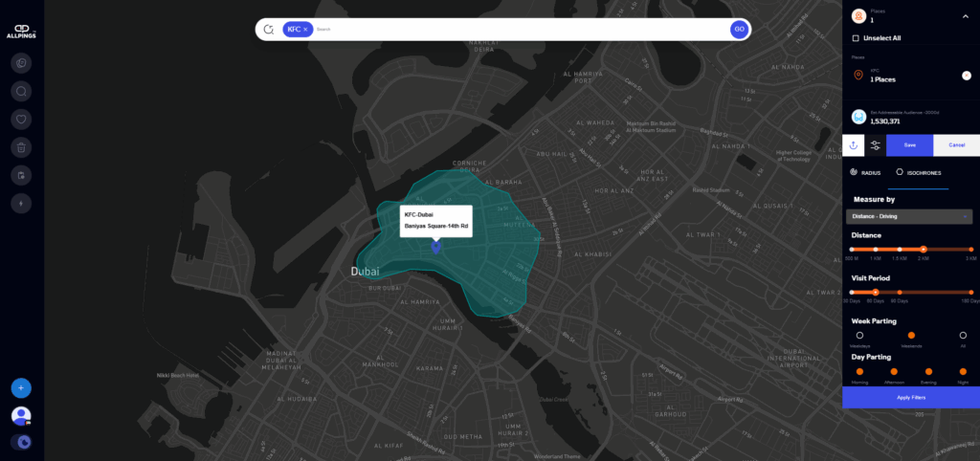The height and width of the screenshot is (461, 980).
Task: Click the blue KFC map pin
Action: [x=436, y=248]
